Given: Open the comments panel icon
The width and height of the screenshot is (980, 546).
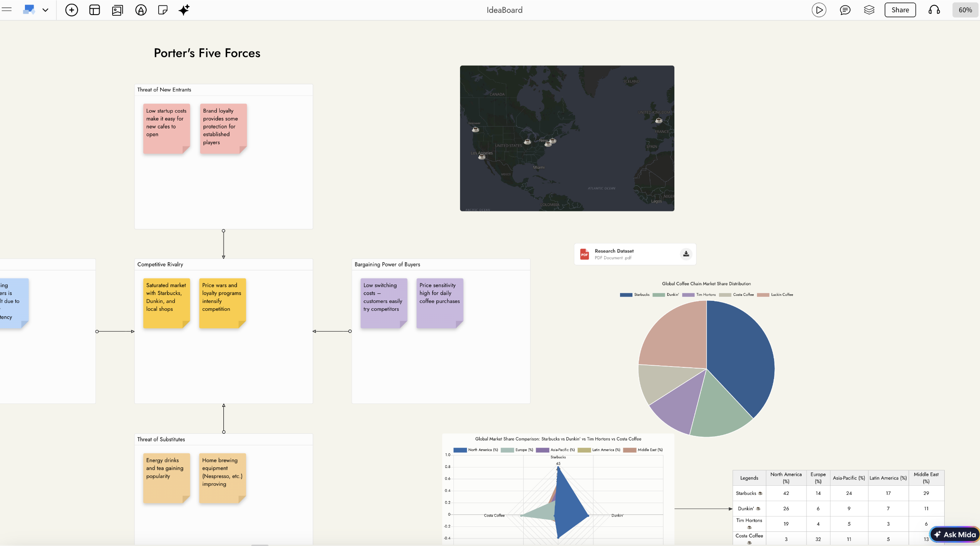Looking at the screenshot, I should point(845,10).
